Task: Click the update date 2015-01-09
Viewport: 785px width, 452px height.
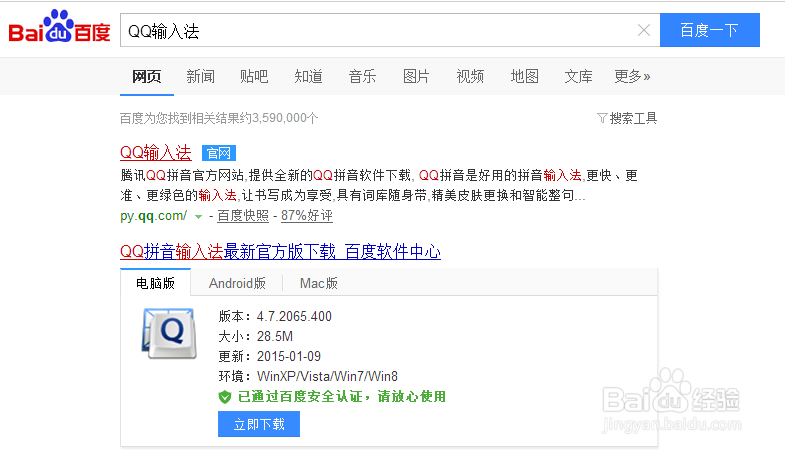Action: (289, 356)
